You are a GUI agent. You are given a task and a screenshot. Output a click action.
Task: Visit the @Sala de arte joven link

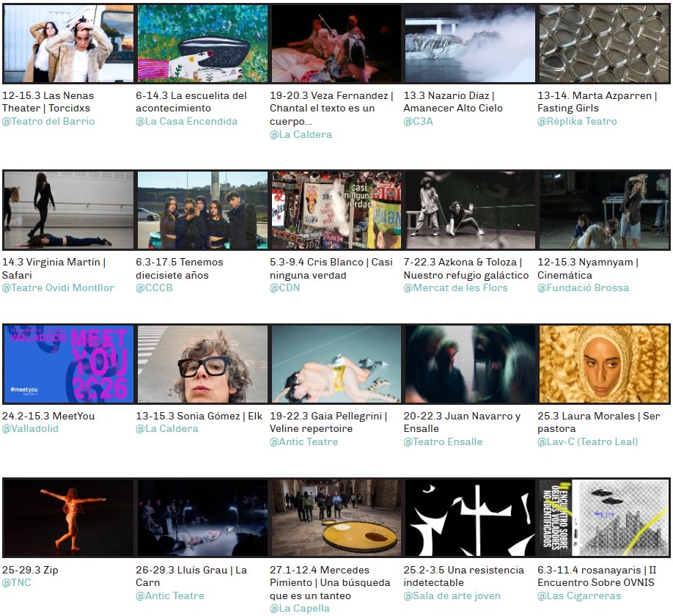tap(452, 595)
